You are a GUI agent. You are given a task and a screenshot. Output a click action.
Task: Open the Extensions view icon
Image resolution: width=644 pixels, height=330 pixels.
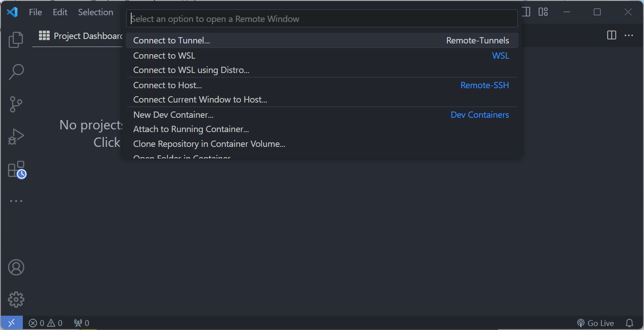coord(17,170)
